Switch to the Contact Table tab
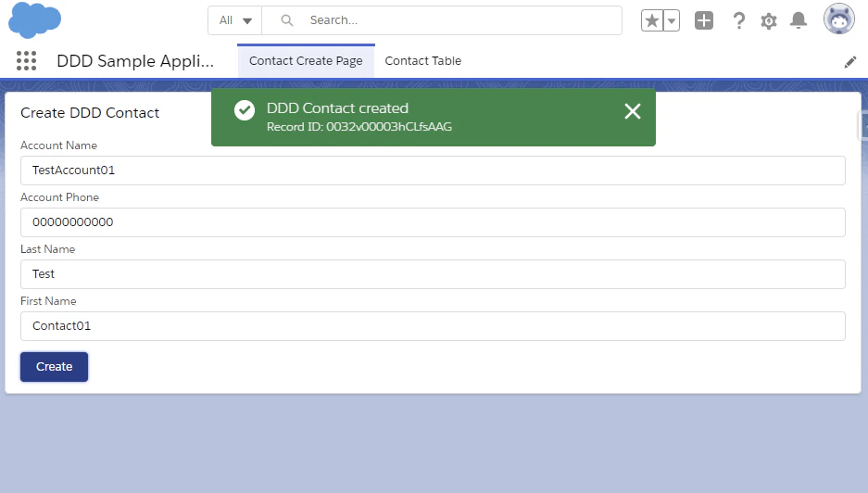This screenshot has height=493, width=868. click(423, 61)
